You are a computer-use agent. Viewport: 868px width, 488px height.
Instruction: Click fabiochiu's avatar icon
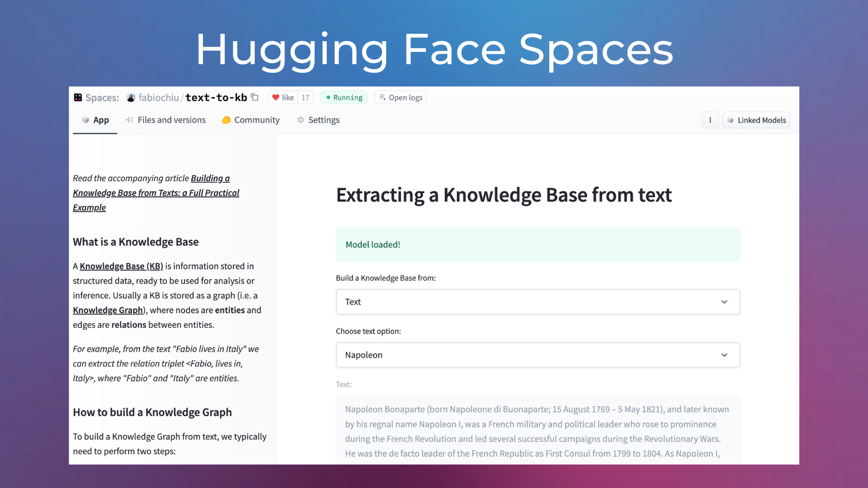tap(131, 98)
